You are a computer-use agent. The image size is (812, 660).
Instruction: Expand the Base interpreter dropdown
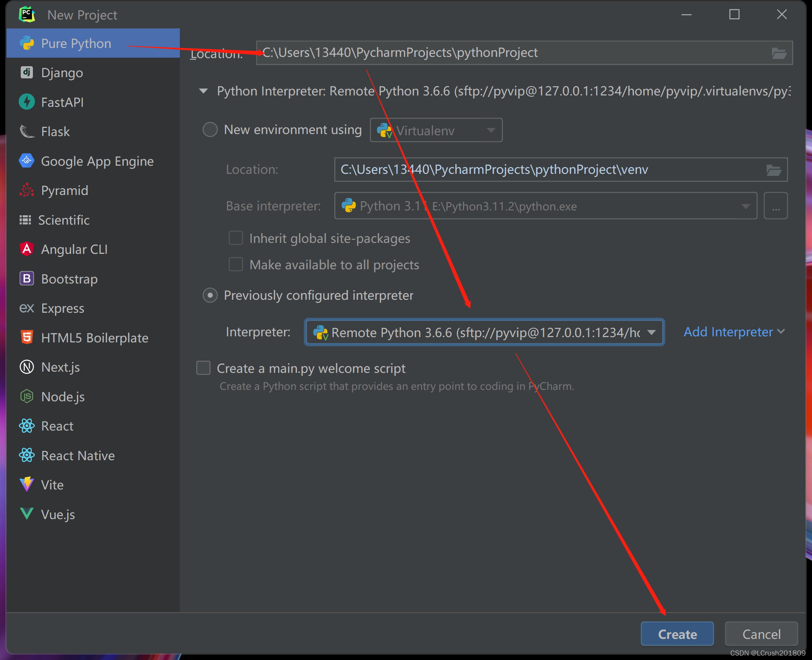click(x=745, y=206)
